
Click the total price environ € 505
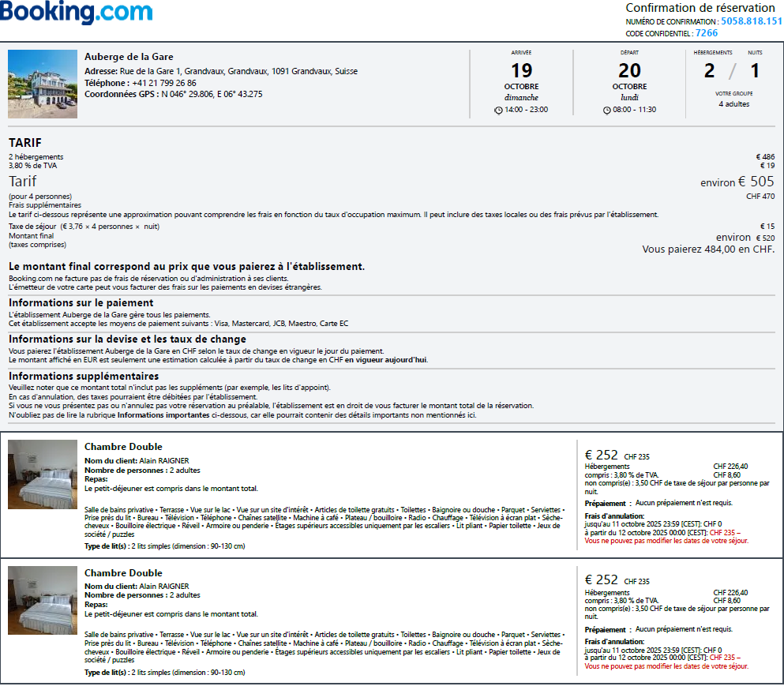click(737, 182)
